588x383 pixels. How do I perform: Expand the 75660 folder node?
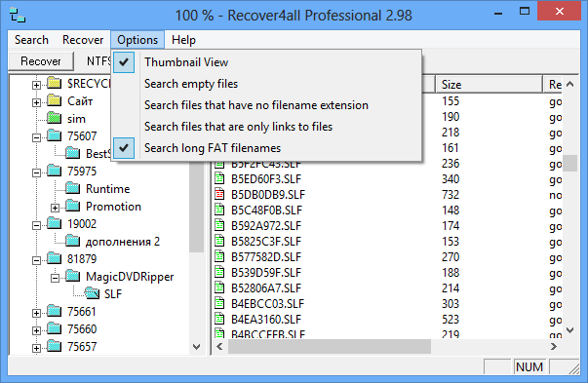coord(36,331)
